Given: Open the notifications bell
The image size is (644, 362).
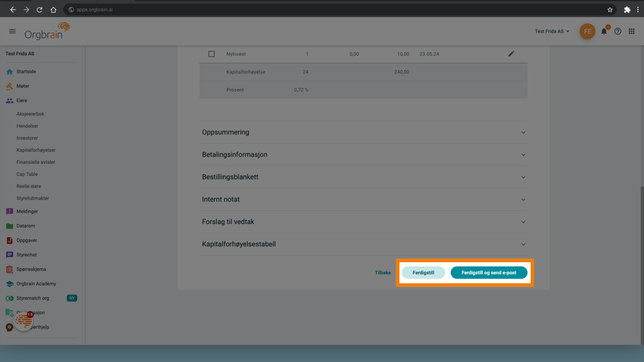Looking at the screenshot, I should [604, 31].
